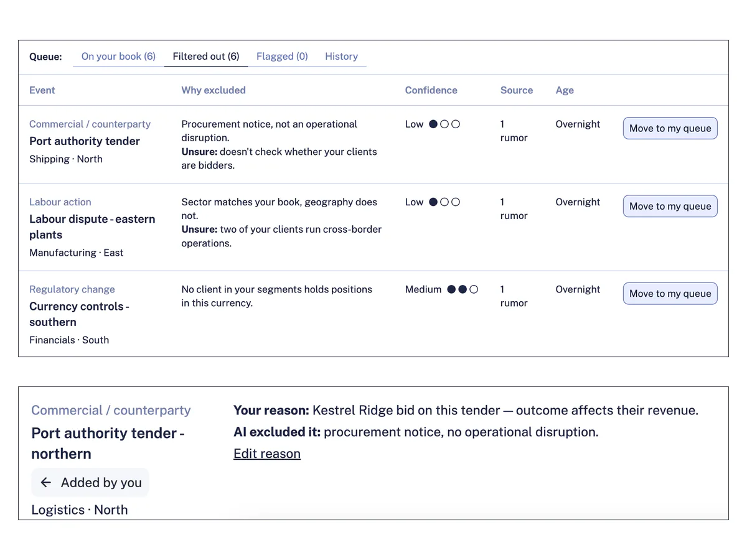This screenshot has width=747, height=560.
Task: Click the Age column header
Action: 565,90
